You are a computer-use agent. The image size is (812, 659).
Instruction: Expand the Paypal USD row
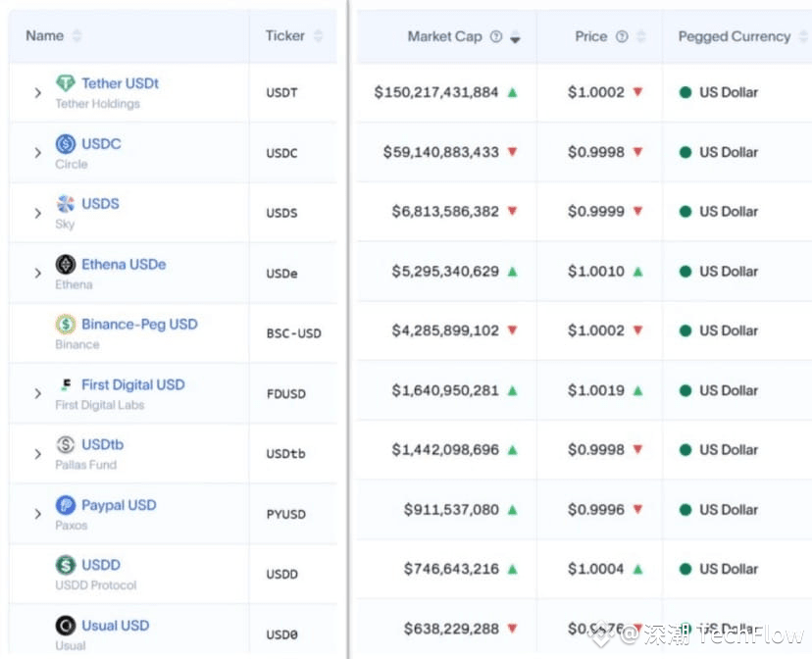pyautogui.click(x=37, y=514)
